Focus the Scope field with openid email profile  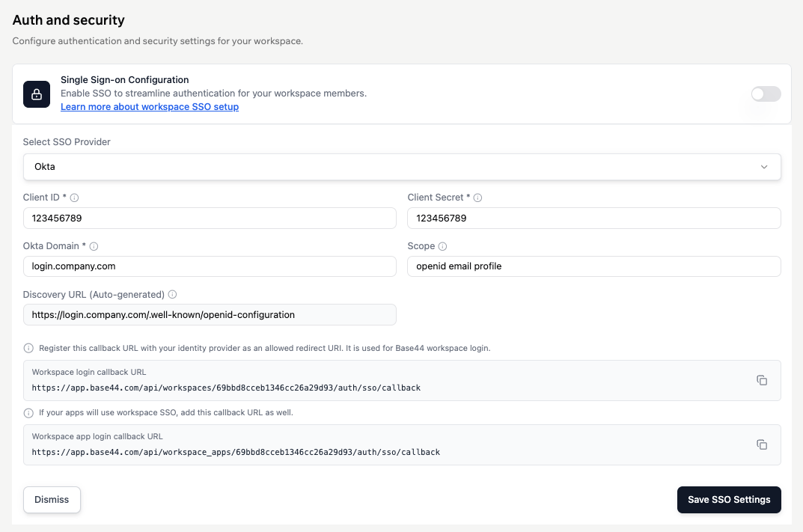tap(594, 266)
